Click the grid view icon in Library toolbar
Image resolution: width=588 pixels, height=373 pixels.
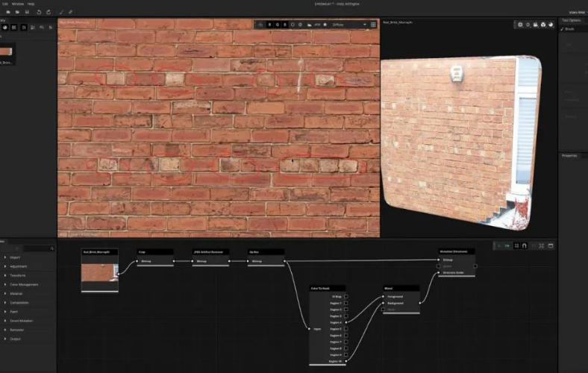coord(14,28)
